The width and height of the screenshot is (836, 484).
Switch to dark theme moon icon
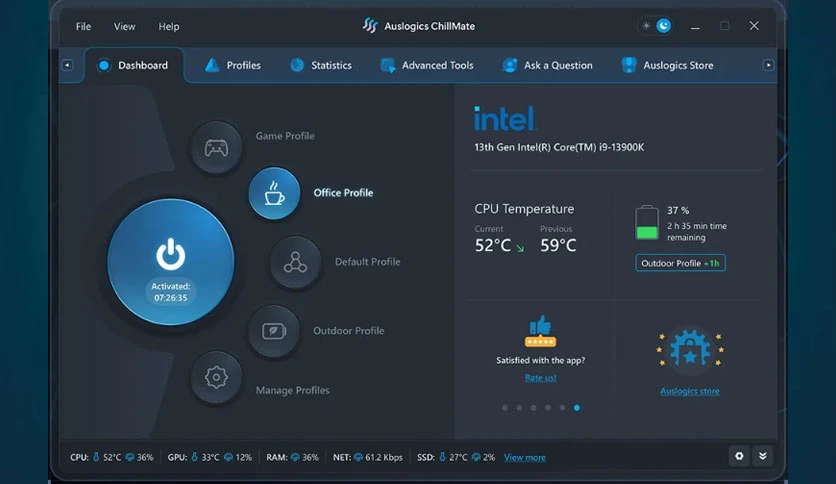point(664,26)
